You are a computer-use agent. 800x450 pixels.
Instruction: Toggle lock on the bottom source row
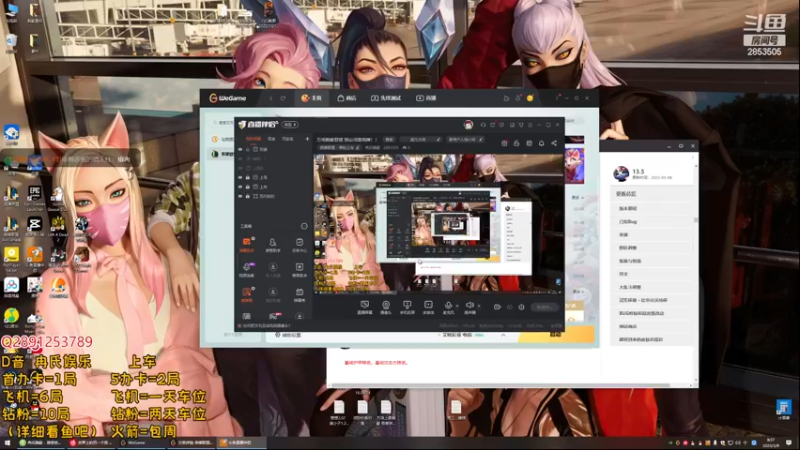pyautogui.click(x=248, y=196)
